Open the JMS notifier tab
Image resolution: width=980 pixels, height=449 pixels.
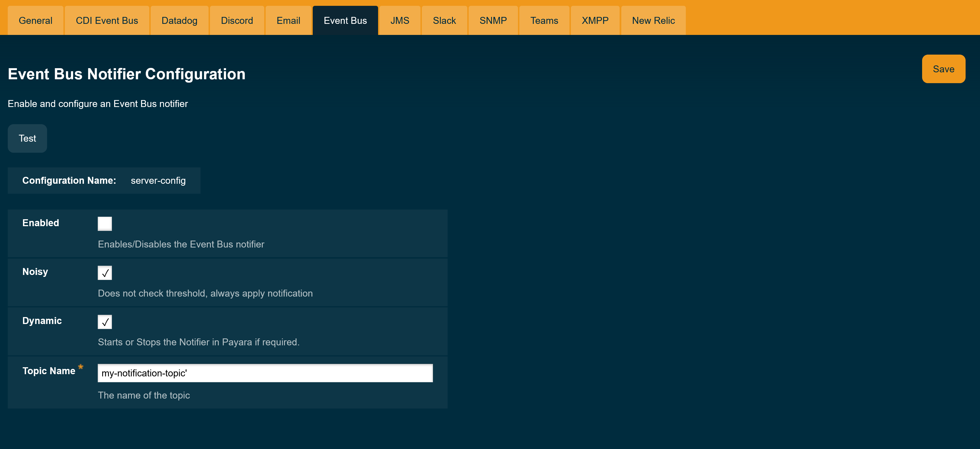click(399, 20)
